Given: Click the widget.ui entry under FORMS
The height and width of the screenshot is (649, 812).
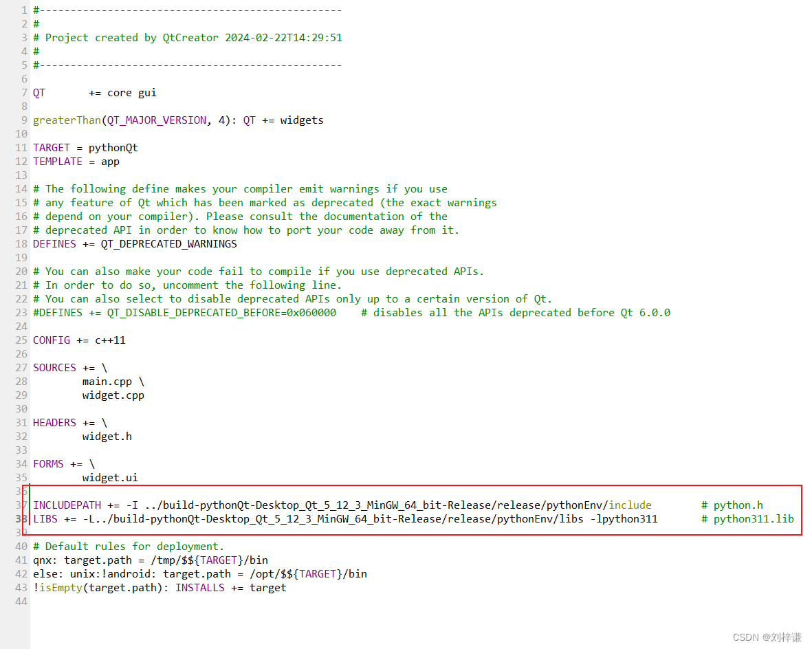Looking at the screenshot, I should (x=109, y=477).
